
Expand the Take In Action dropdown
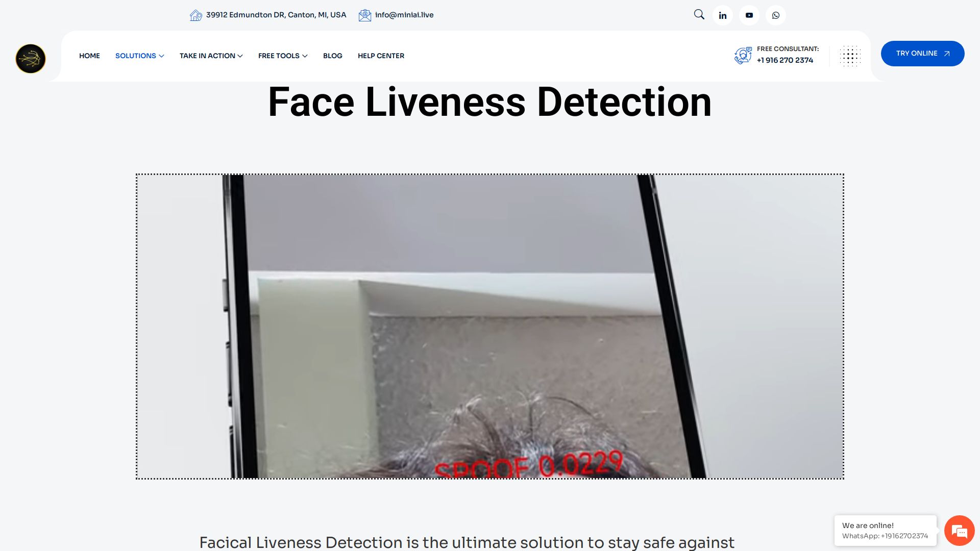[211, 56]
